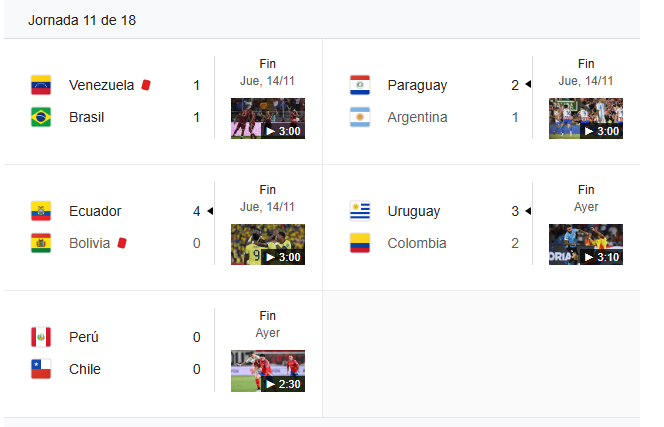
Task: Play the Perú vs Chile 2:30 video
Action: tap(268, 371)
